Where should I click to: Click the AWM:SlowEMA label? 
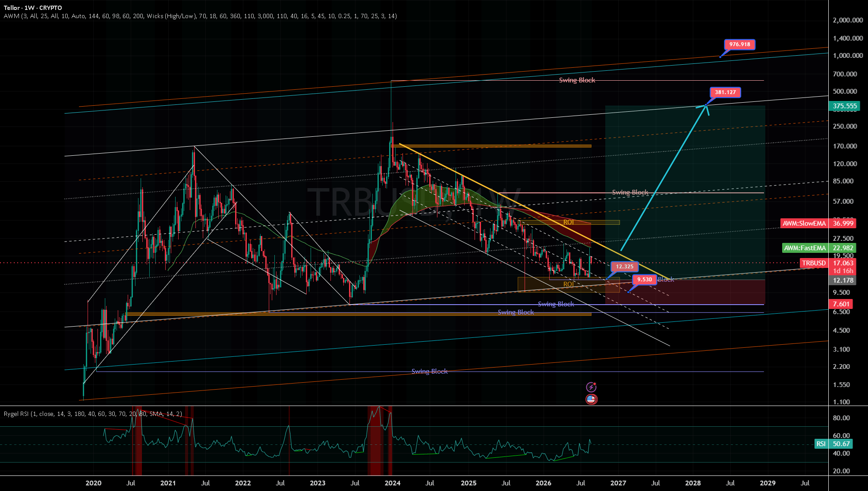[804, 223]
